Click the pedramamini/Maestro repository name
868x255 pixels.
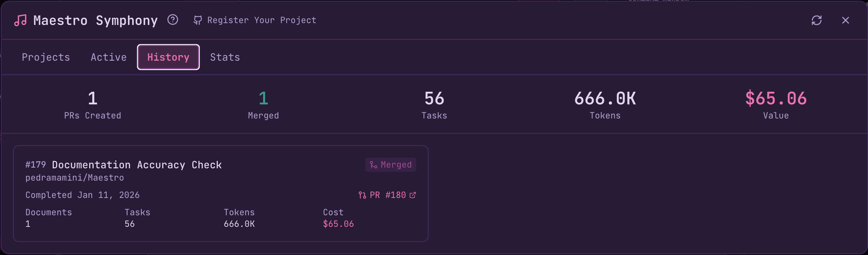(x=74, y=177)
